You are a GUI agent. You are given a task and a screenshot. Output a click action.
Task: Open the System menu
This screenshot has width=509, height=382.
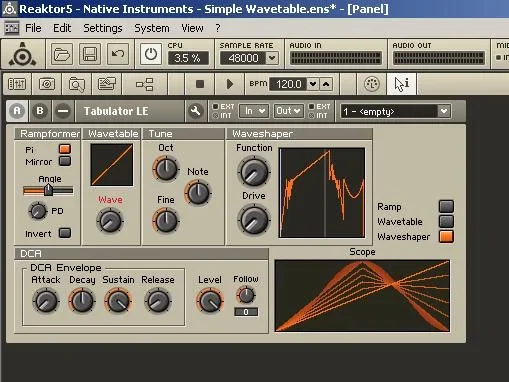tap(152, 28)
